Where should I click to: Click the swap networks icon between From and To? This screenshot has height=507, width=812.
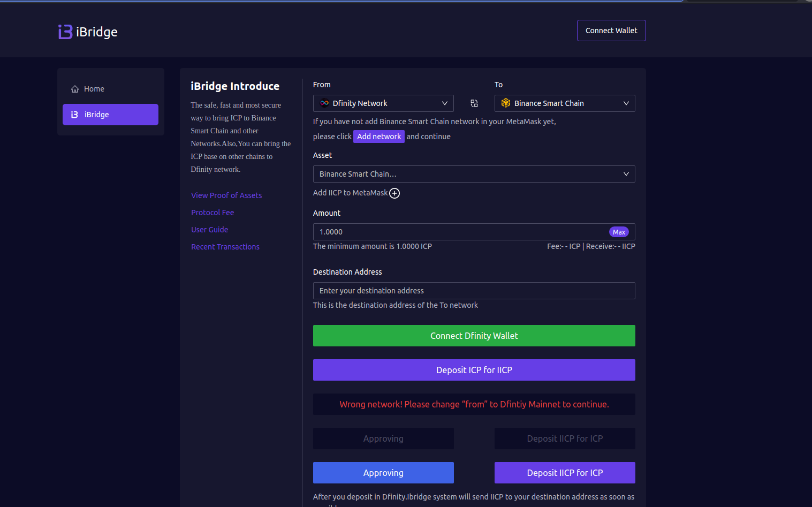pyautogui.click(x=474, y=103)
